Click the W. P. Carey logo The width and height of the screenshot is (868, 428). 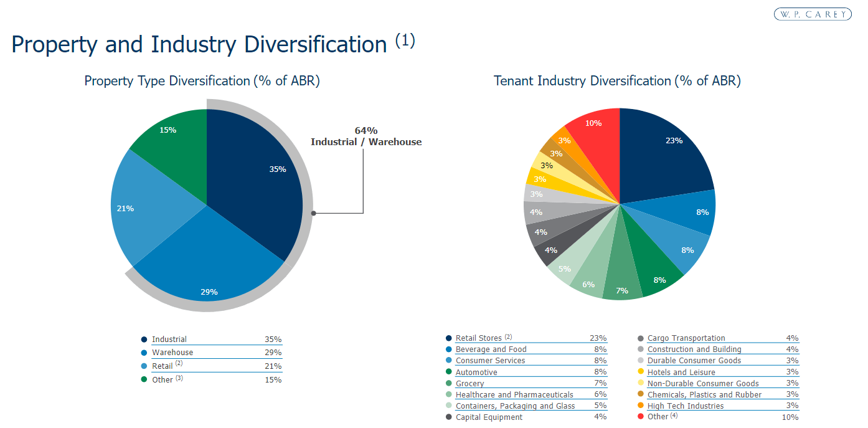click(812, 14)
